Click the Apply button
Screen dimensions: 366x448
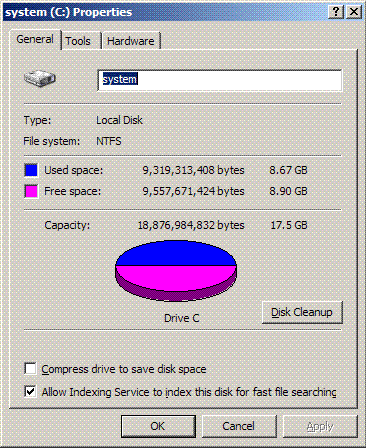tap(320, 426)
